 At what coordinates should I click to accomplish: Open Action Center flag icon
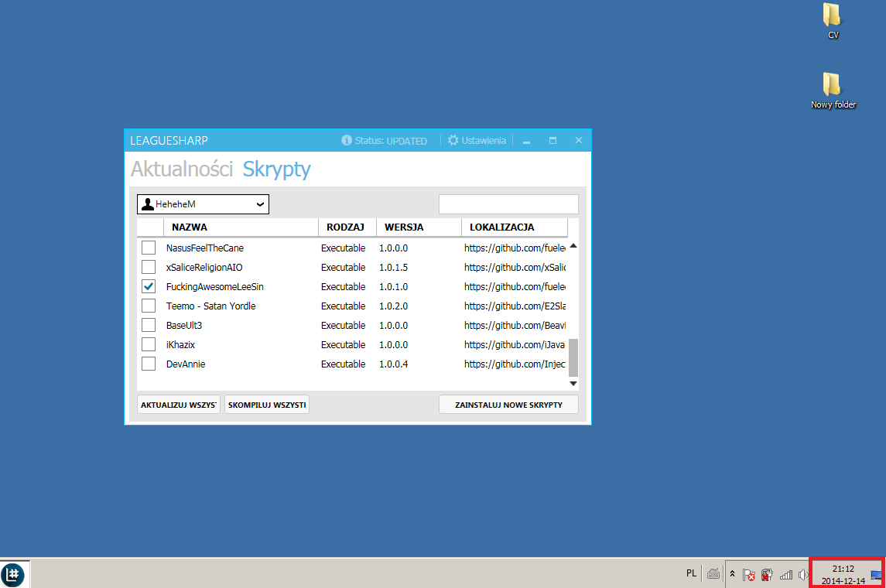pyautogui.click(x=749, y=574)
